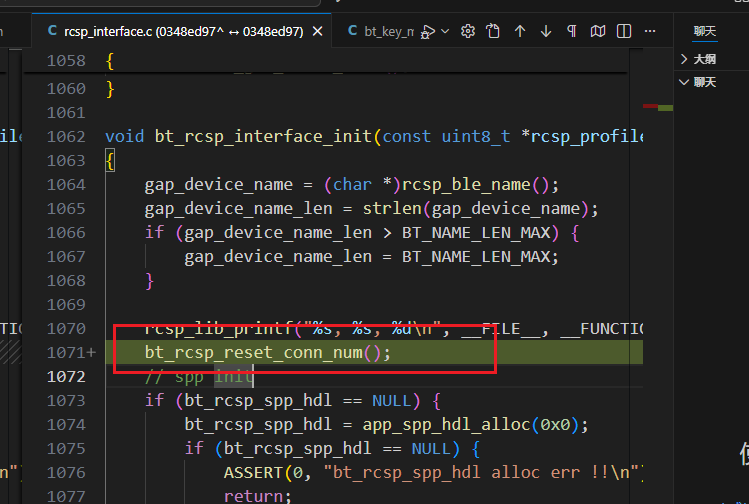This screenshot has width=749, height=504.
Task: Click the added line bt_rcsp_reset_conn_num();
Action: 268,353
